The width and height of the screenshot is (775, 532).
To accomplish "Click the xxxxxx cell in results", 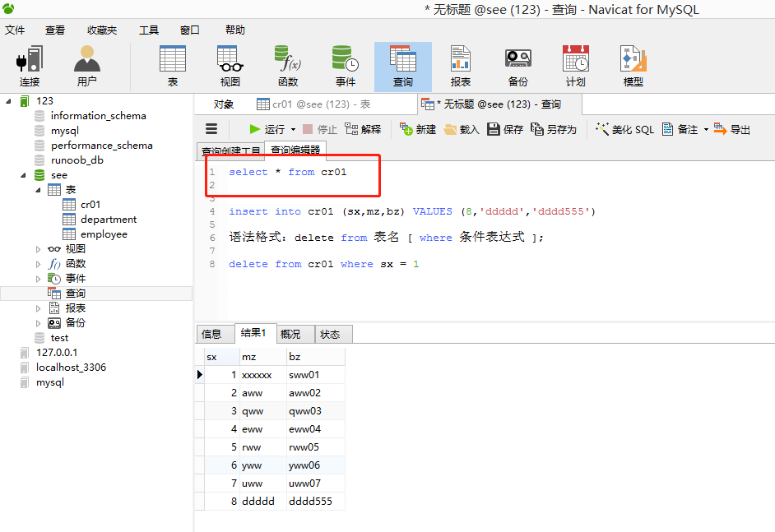I will click(263, 375).
